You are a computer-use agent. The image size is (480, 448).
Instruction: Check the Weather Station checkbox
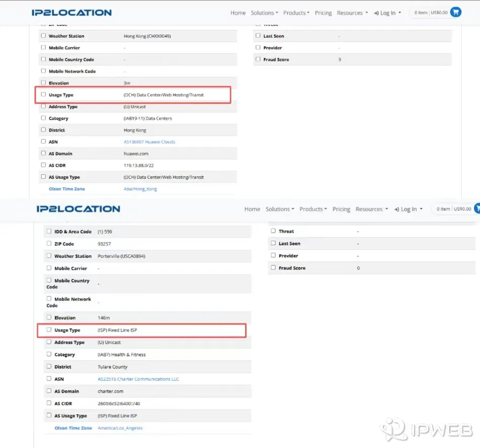click(44, 35)
